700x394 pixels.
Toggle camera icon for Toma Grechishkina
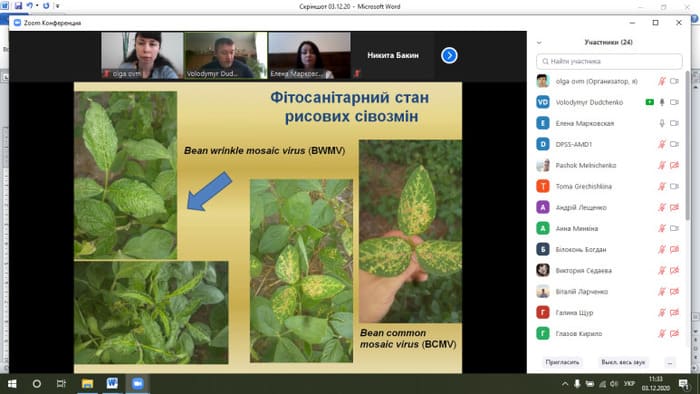[x=675, y=186]
